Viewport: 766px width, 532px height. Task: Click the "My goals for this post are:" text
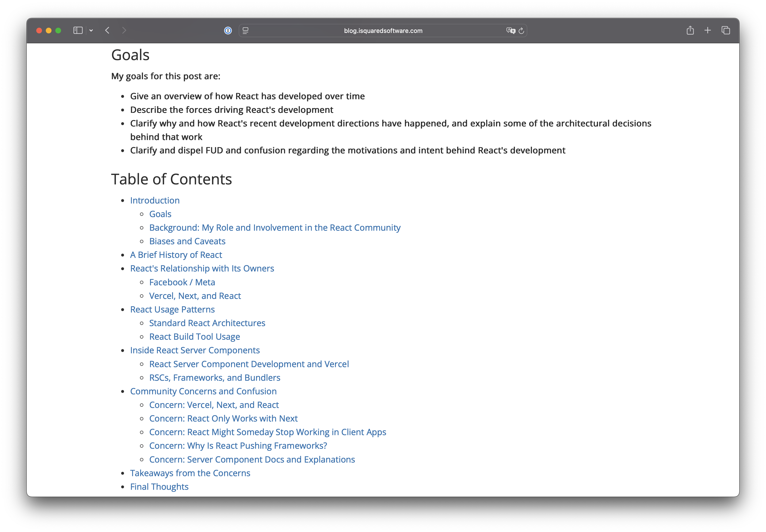pyautogui.click(x=166, y=76)
